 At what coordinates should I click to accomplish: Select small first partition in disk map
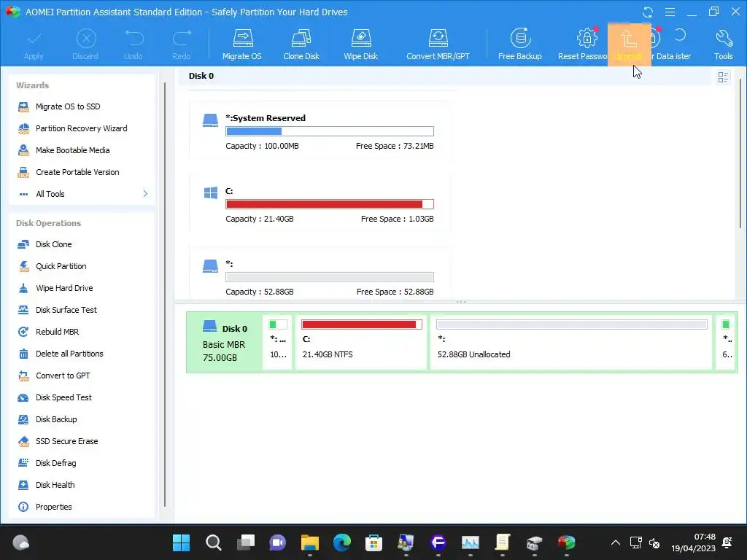click(277, 343)
